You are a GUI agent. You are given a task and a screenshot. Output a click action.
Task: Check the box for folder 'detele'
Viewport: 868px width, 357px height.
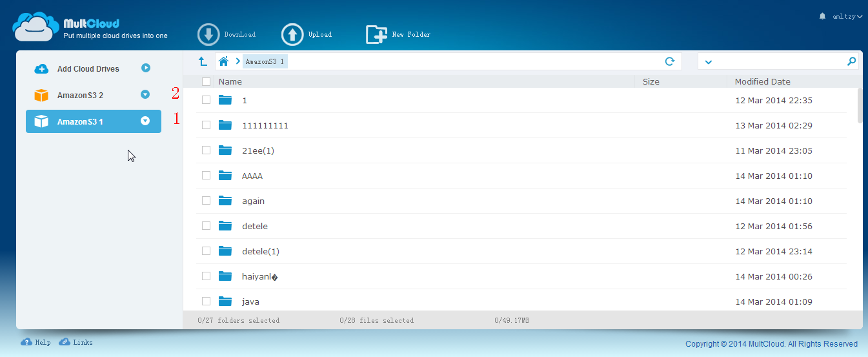click(x=206, y=226)
